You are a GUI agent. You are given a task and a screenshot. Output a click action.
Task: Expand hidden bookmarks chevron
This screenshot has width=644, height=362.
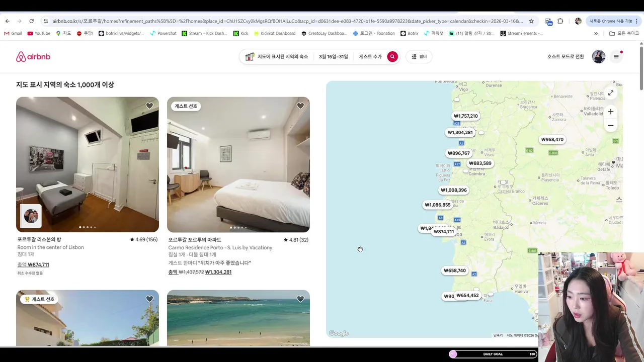pos(596,34)
